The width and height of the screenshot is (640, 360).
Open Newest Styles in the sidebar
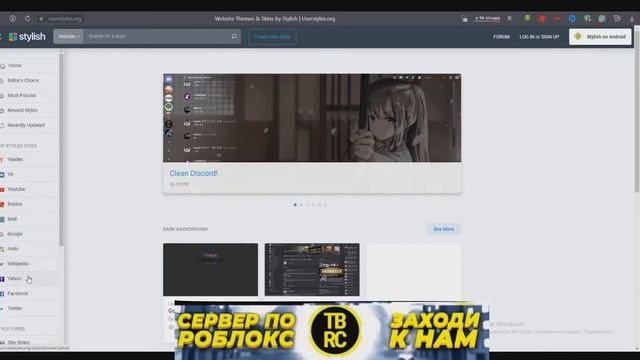click(22, 110)
